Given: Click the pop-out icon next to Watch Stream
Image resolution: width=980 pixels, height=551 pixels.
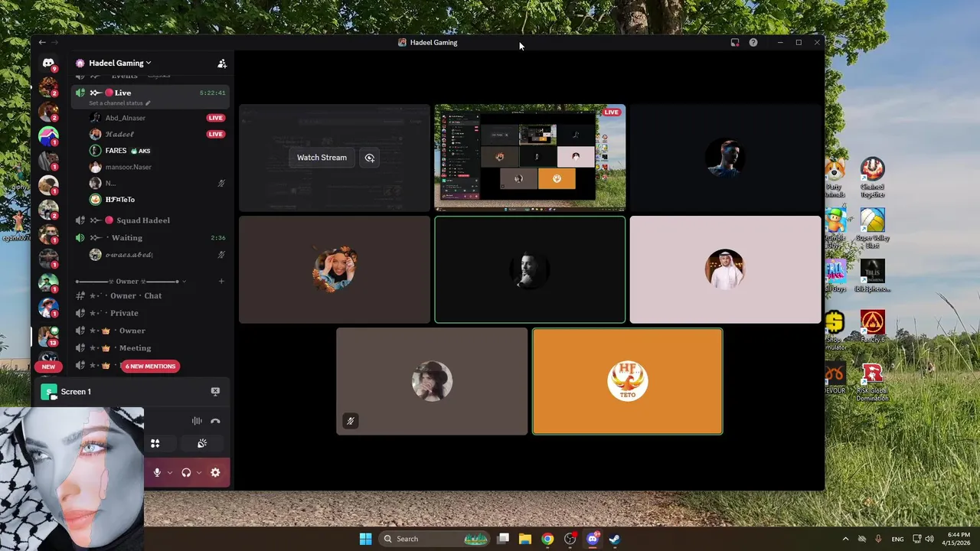Looking at the screenshot, I should (370, 158).
